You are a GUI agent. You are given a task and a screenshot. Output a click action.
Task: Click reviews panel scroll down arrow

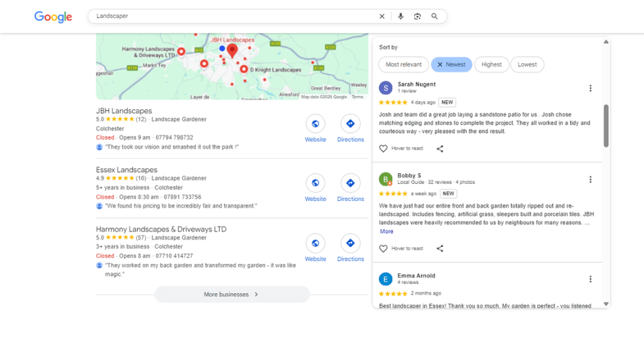[x=605, y=304]
